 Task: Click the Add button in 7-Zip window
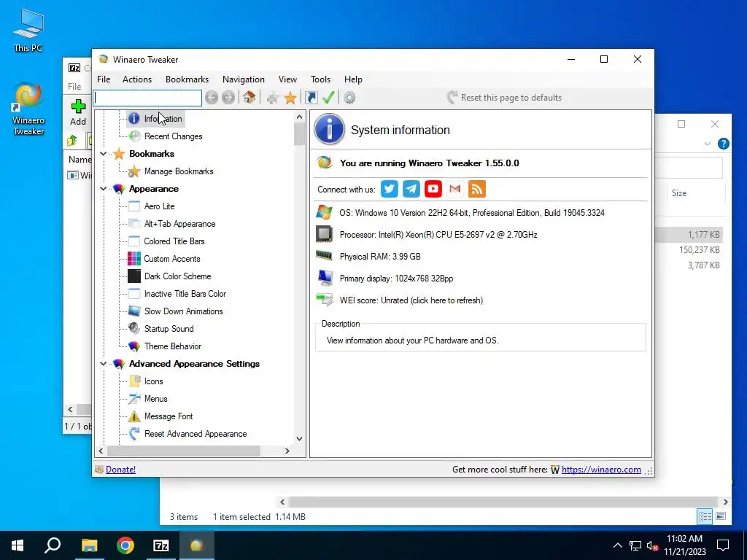pyautogui.click(x=78, y=112)
